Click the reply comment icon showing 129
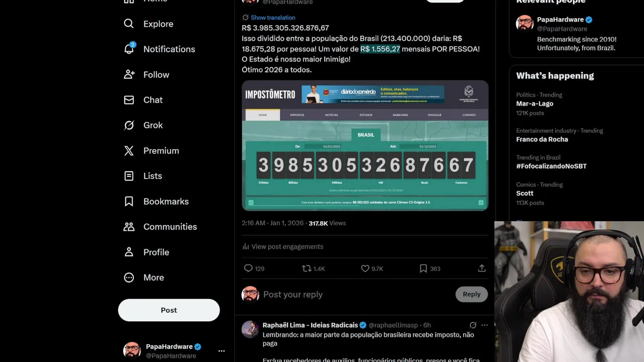This screenshot has width=644, height=362. (x=248, y=268)
